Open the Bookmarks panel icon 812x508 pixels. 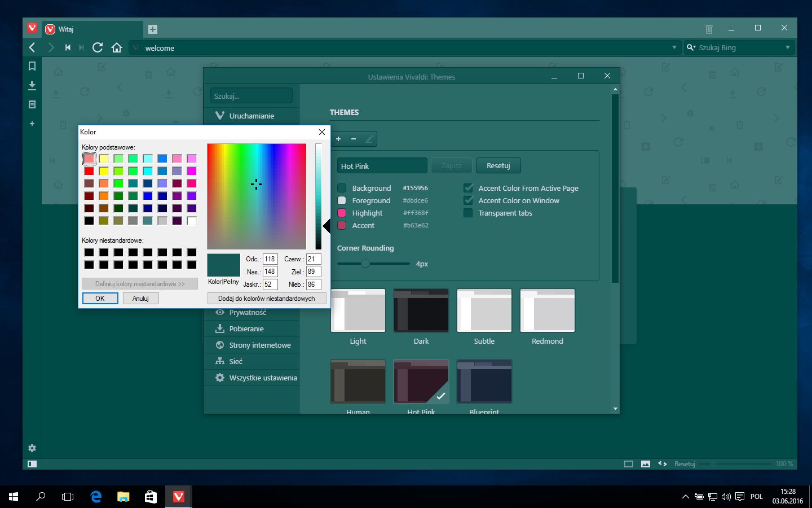32,66
